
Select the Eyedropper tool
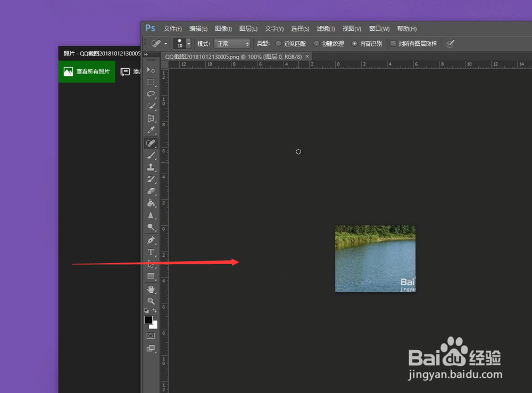151,130
